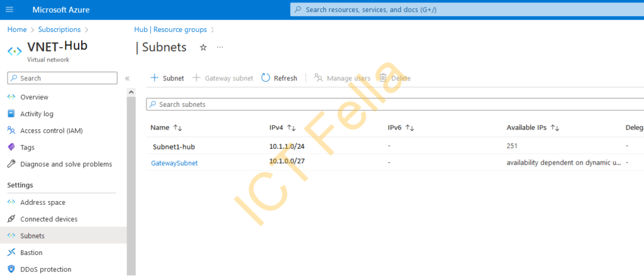This screenshot has height=277, width=644.
Task: Click the DDoS protection shield icon
Action: (x=11, y=269)
